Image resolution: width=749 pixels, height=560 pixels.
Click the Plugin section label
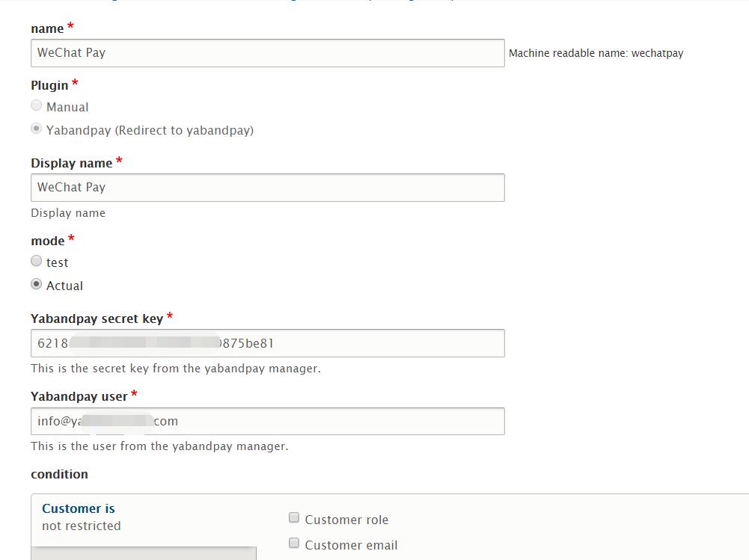(x=49, y=85)
